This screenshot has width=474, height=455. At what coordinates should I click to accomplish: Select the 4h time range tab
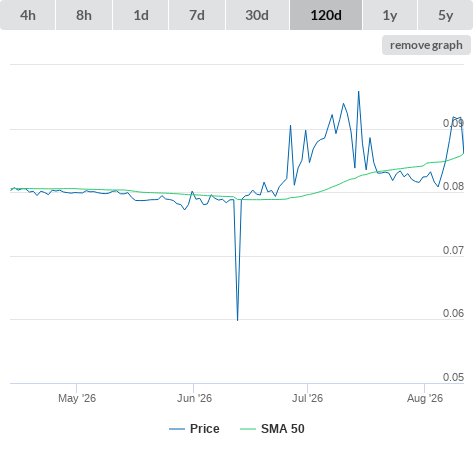point(28,15)
